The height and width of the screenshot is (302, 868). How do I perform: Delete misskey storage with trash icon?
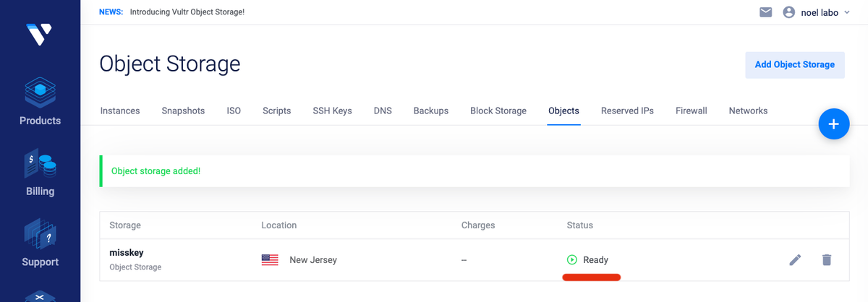pyautogui.click(x=827, y=259)
